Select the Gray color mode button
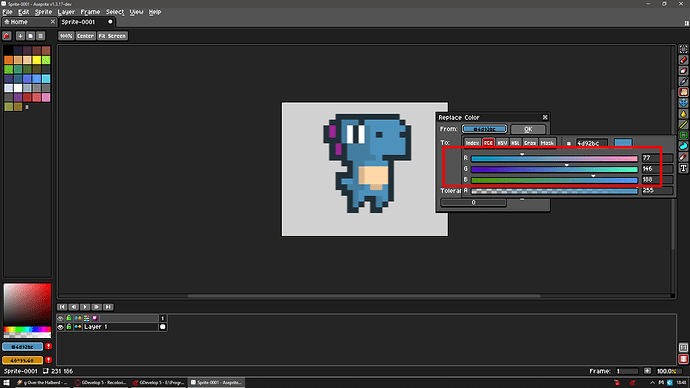This screenshot has height=388, width=690. [x=530, y=143]
